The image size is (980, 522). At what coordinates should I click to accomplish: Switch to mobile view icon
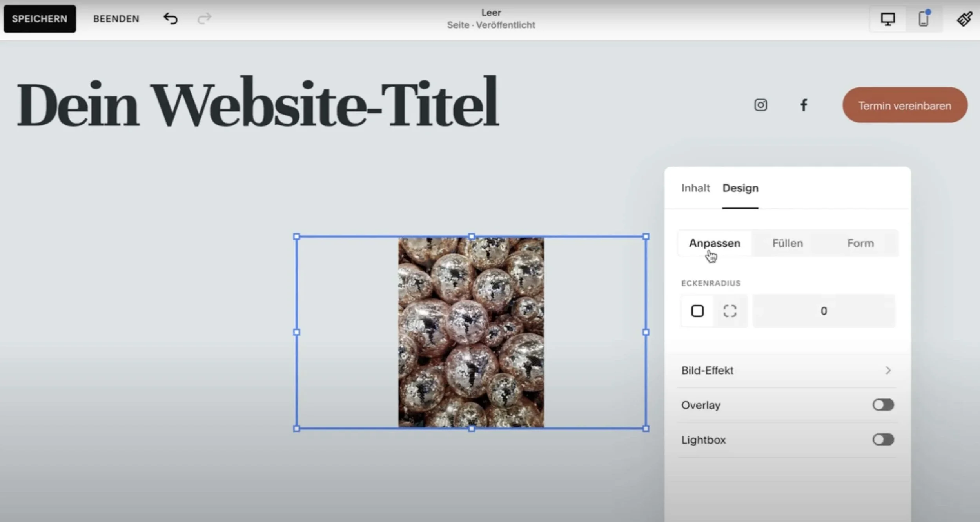point(923,19)
